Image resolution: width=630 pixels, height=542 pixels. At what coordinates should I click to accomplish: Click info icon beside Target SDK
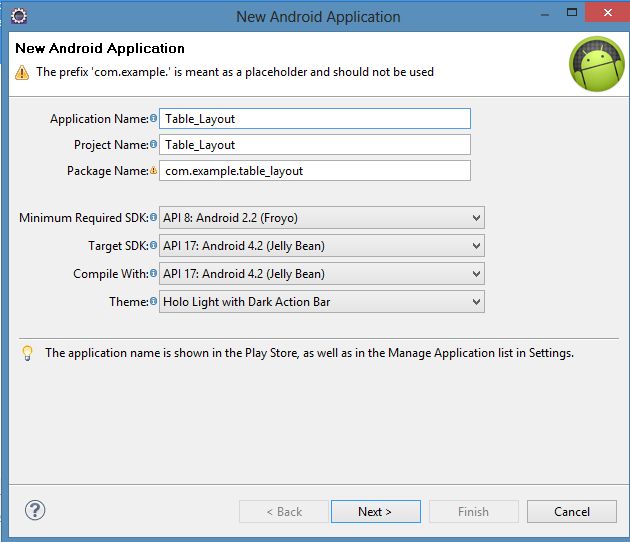[154, 246]
